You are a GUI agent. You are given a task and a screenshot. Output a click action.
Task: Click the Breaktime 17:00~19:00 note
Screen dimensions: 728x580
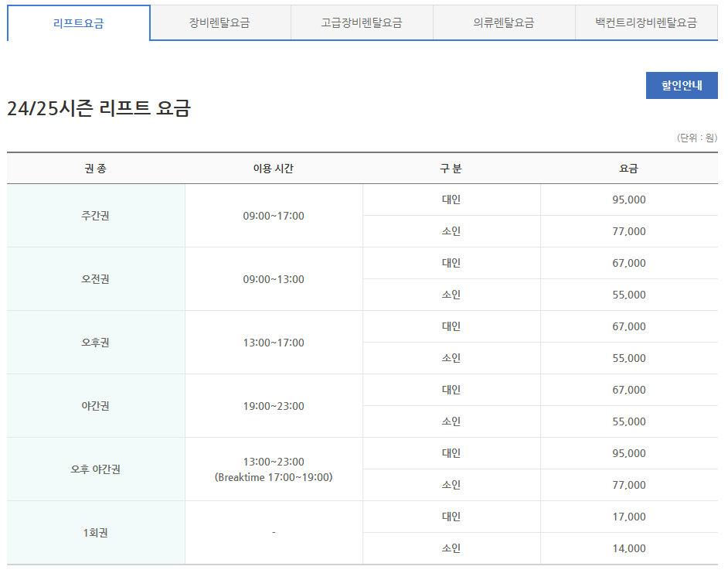pos(274,477)
